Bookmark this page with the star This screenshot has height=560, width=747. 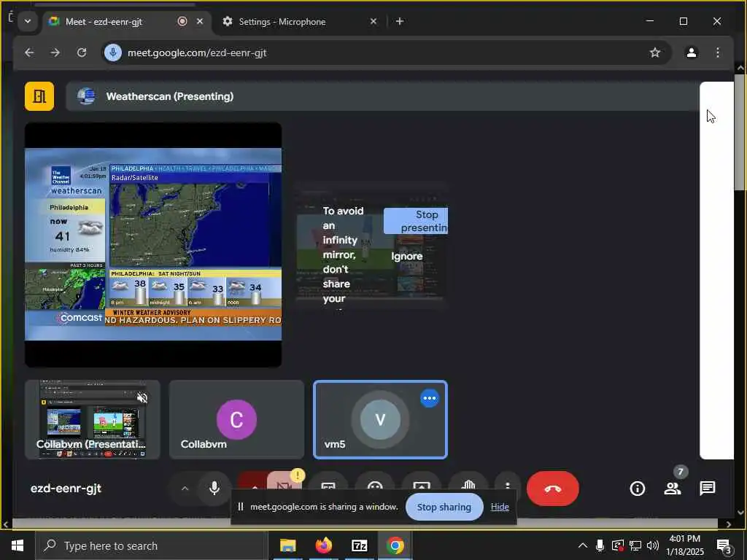click(655, 52)
